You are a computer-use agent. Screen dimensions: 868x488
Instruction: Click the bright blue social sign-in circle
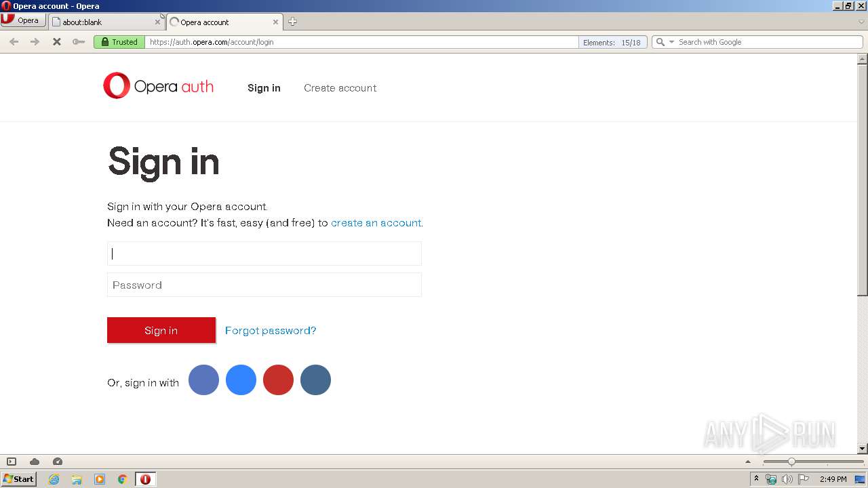241,380
